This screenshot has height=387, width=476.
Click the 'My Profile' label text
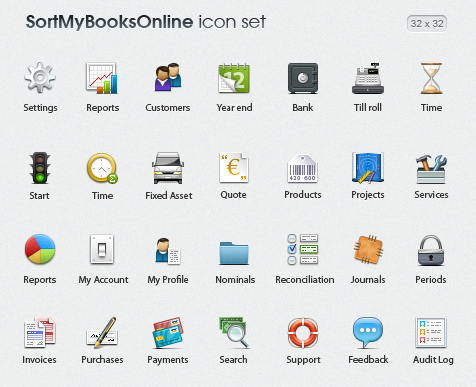(x=168, y=280)
